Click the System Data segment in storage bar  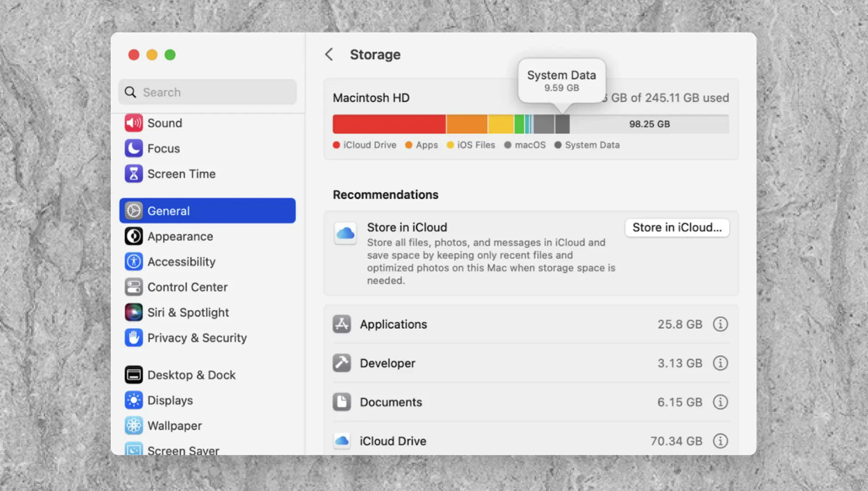(562, 124)
